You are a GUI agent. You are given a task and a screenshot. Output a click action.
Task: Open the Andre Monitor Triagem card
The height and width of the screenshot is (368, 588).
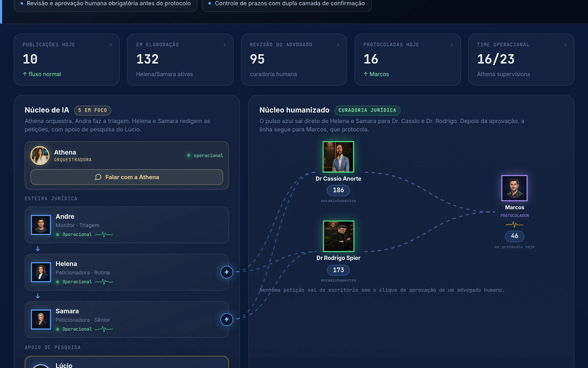coord(127,225)
